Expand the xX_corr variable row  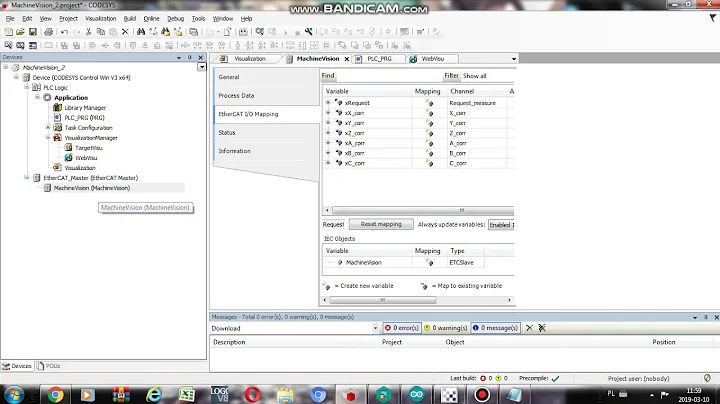[328, 112]
